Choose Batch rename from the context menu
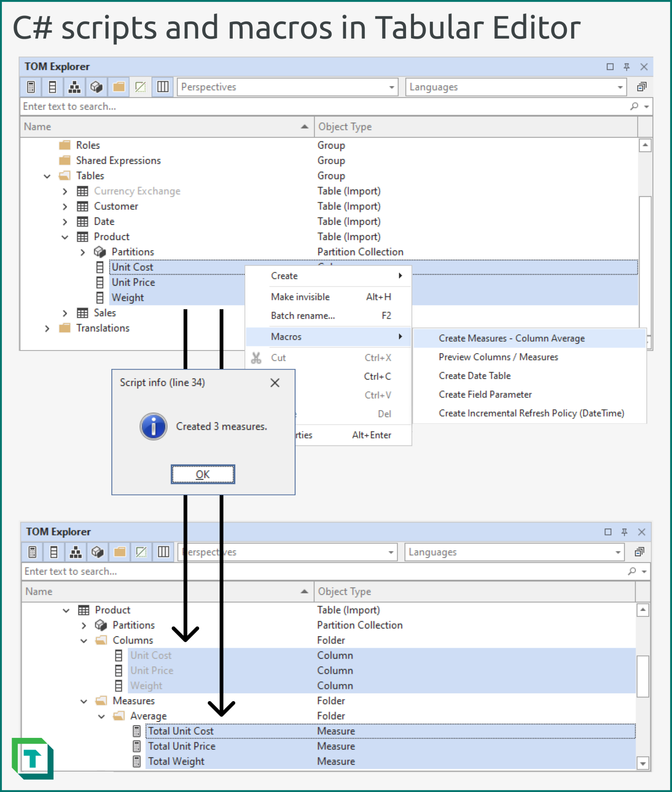 click(x=303, y=316)
